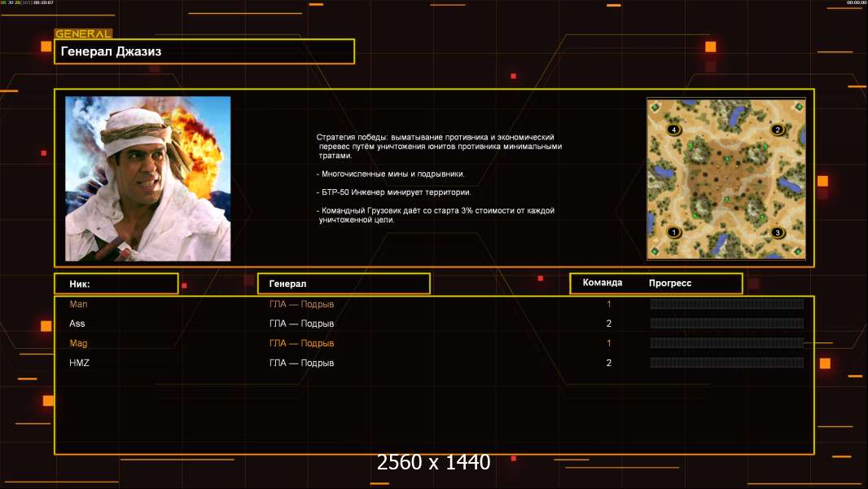Click the 'Многочисленные мины и подрывники' line
The image size is (868, 489).
pos(390,174)
